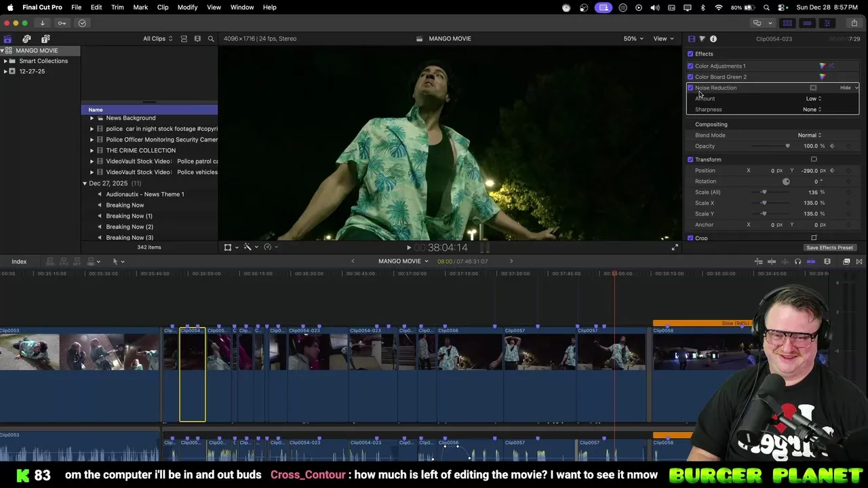Open the timeline tool selector dropdown
The image size is (868, 488).
(118, 262)
